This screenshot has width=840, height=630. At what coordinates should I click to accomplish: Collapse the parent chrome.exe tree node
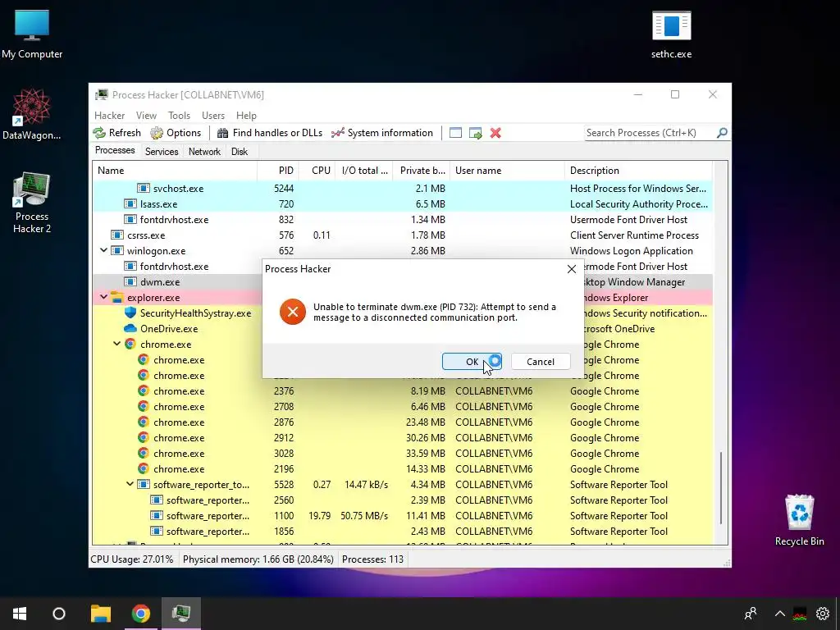116,344
